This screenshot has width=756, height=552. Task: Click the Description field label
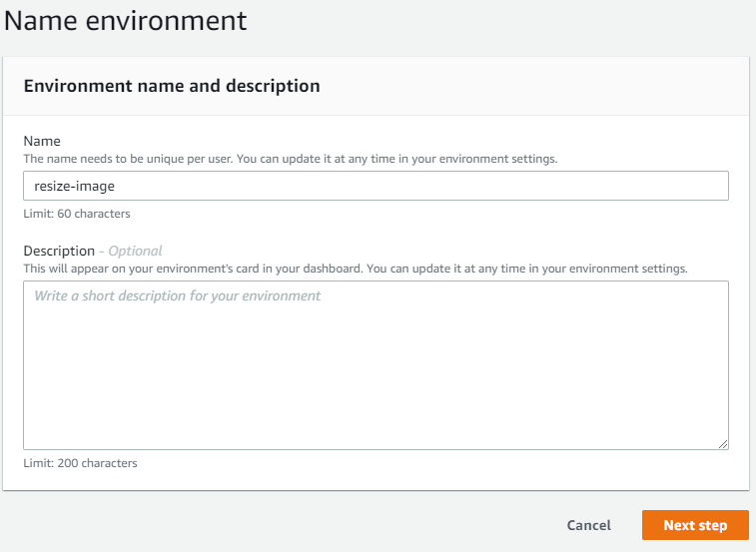tap(59, 252)
